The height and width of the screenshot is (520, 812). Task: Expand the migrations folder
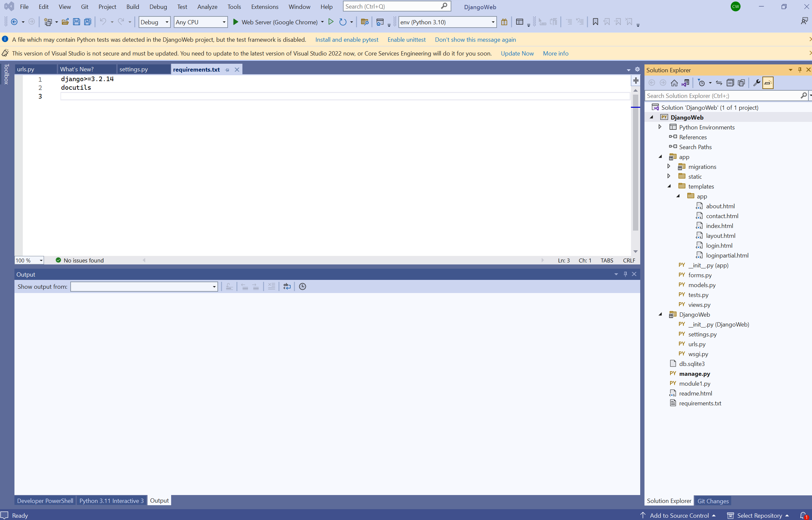click(669, 166)
